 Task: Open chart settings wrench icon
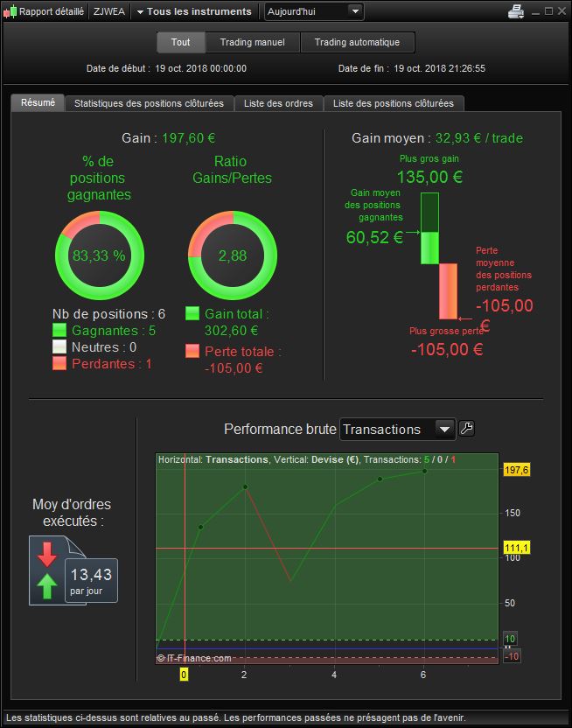[466, 428]
